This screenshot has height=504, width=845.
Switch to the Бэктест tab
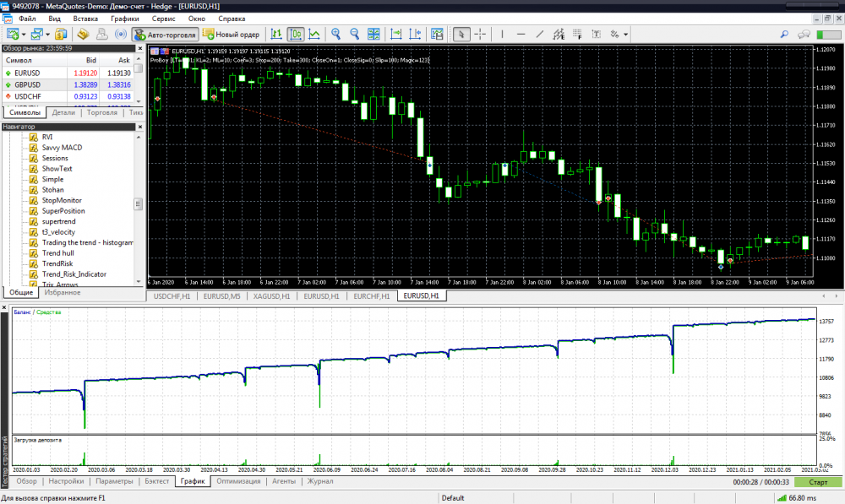pyautogui.click(x=156, y=481)
